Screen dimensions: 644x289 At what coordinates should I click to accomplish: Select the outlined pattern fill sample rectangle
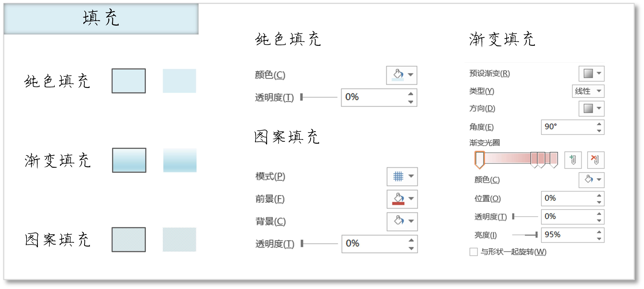click(128, 239)
